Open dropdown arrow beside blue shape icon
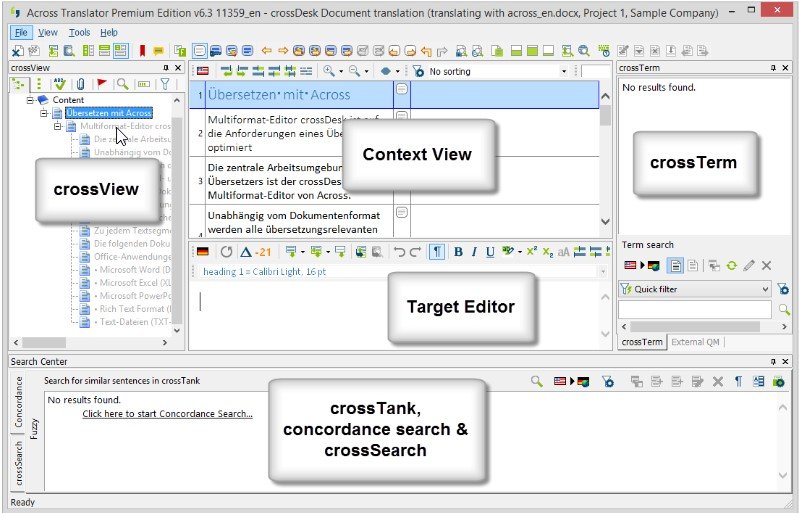The width and height of the screenshot is (799, 513). [x=397, y=71]
